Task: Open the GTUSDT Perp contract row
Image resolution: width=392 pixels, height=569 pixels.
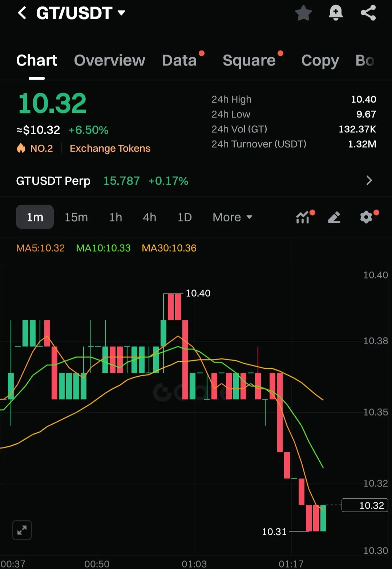Action: tap(196, 181)
